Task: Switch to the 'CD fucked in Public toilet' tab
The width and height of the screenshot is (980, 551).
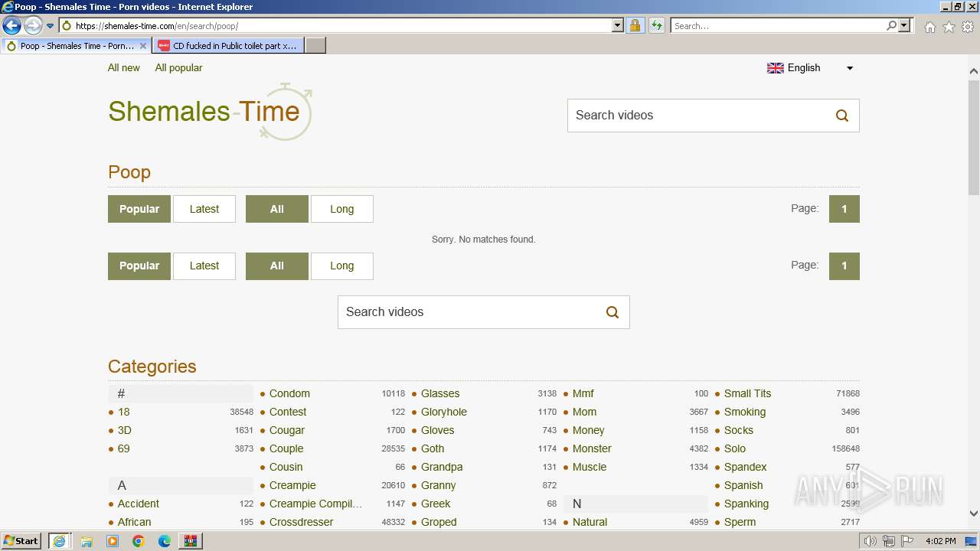Action: 228,46
